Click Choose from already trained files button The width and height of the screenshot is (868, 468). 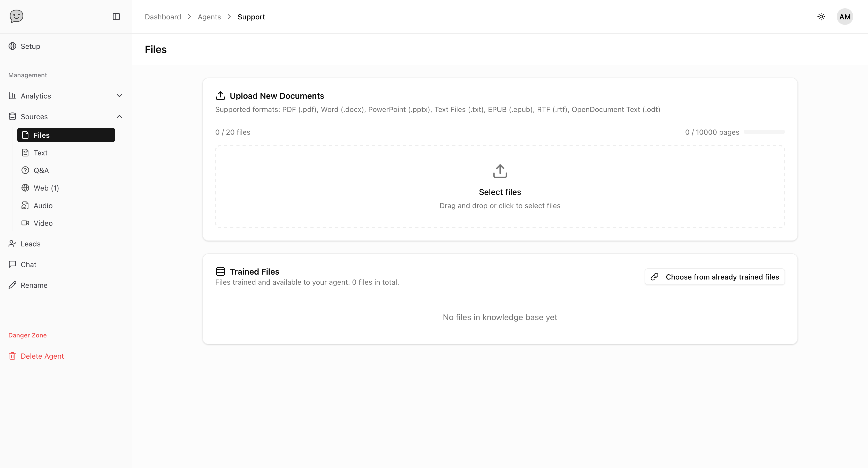pos(715,277)
